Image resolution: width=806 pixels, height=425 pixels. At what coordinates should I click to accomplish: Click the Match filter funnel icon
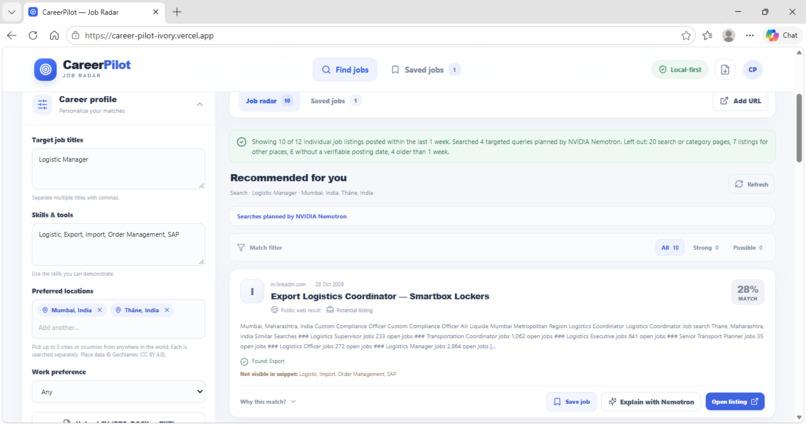pos(241,248)
